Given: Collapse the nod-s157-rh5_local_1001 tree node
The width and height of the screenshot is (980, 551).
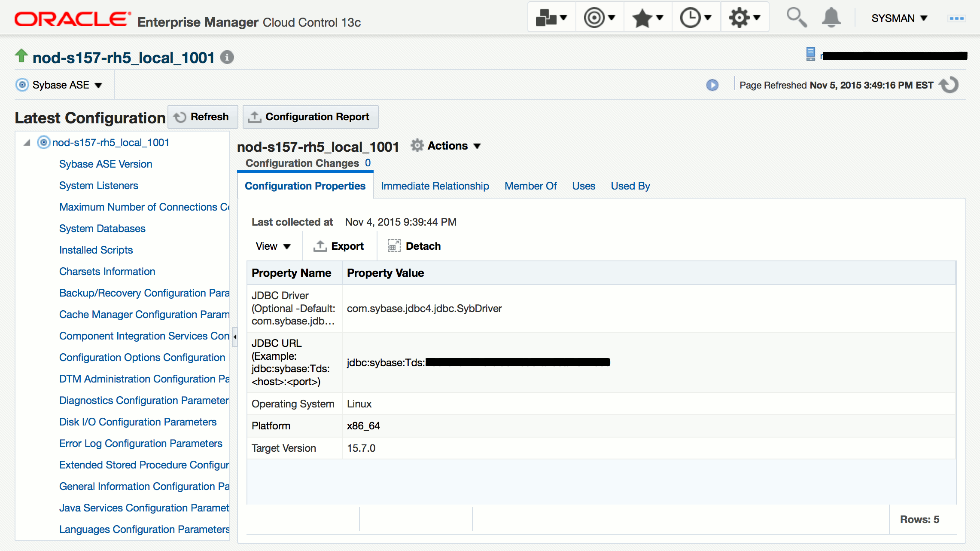Looking at the screenshot, I should tap(27, 143).
